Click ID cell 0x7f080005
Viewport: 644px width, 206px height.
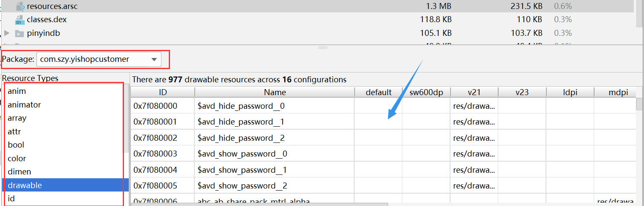point(163,186)
